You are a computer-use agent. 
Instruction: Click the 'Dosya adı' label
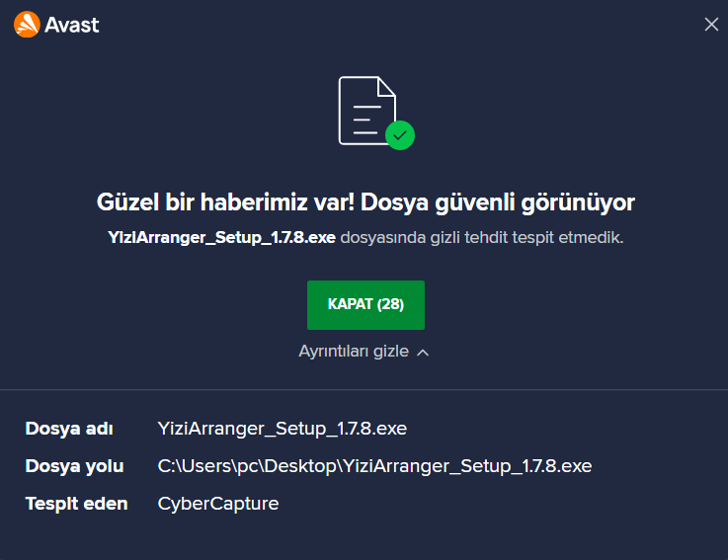(69, 429)
